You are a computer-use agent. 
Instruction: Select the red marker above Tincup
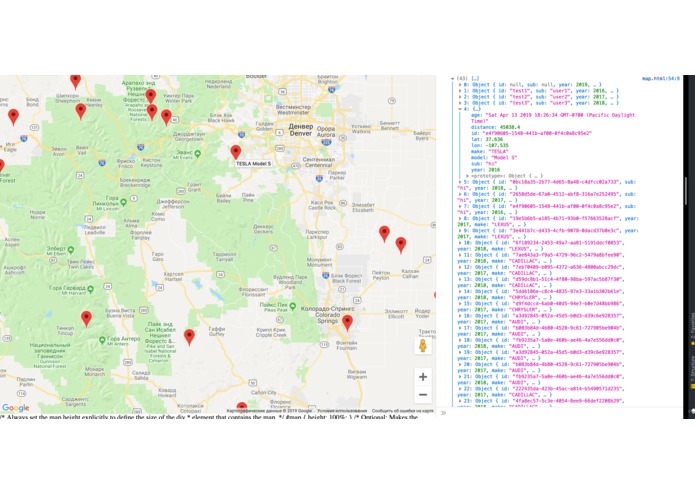pyautogui.click(x=86, y=319)
